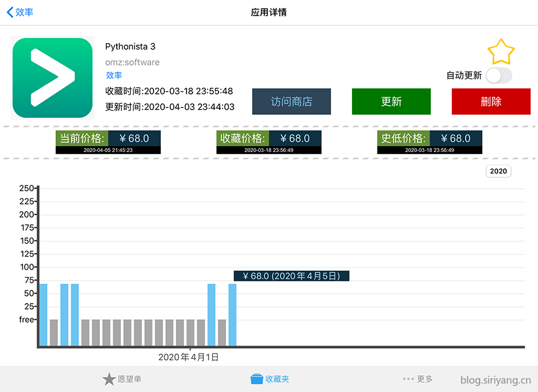Open the 收藏夹 folder tab
This screenshot has height=392, width=538.
point(270,379)
